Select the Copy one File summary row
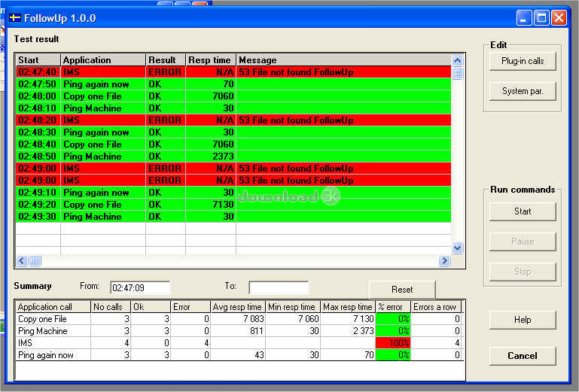This screenshot has width=579, height=392. click(53, 319)
